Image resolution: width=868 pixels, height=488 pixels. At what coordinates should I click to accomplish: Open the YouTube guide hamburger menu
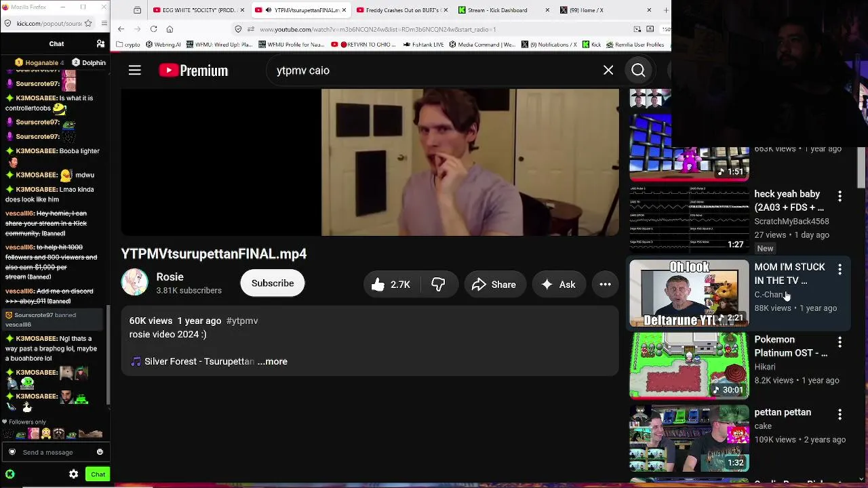135,70
